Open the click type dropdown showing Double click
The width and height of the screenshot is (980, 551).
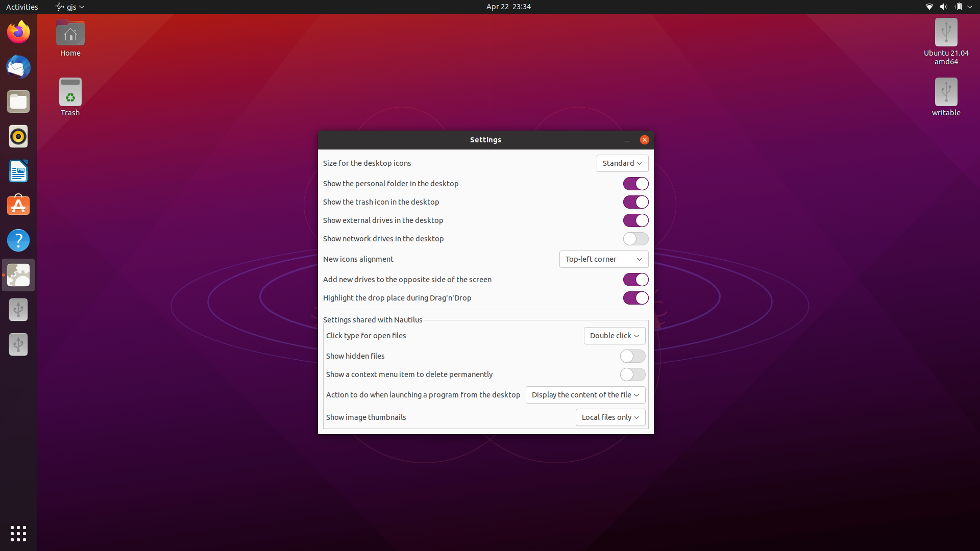coord(614,335)
